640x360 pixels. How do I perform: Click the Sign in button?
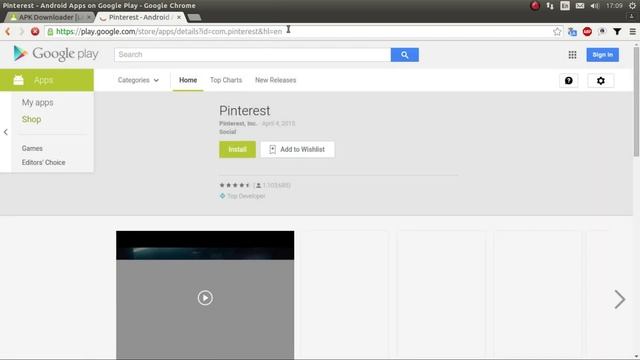coord(602,55)
